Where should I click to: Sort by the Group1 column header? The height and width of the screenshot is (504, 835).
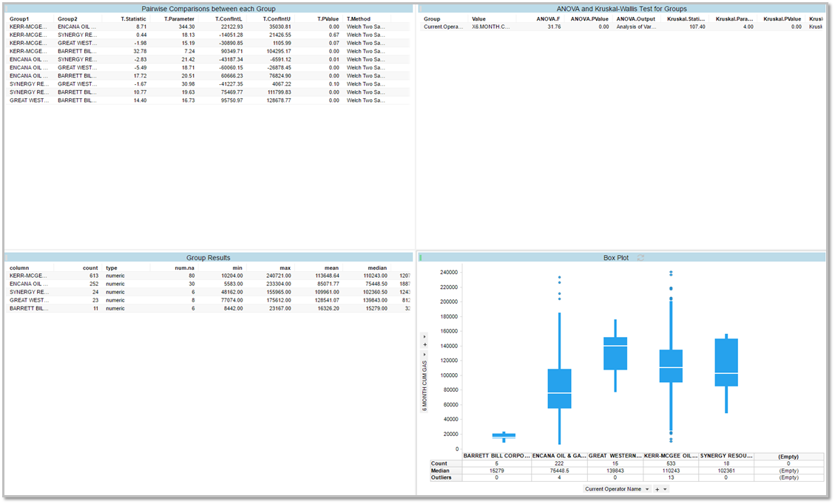[19, 18]
